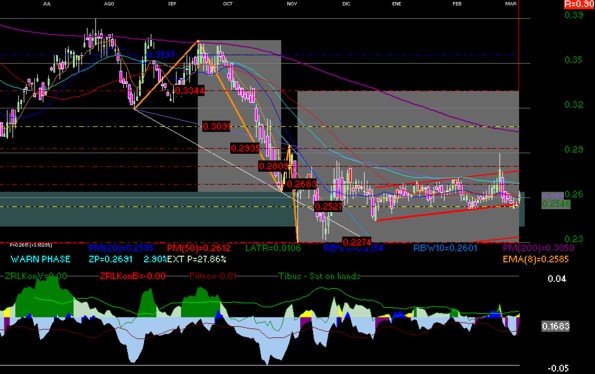
Task: Click the Filtro indicator label
Action: click(213, 276)
